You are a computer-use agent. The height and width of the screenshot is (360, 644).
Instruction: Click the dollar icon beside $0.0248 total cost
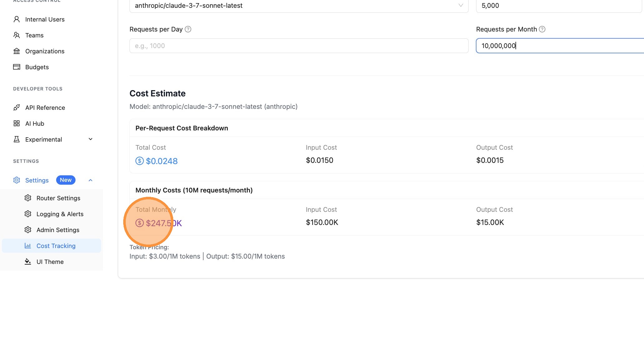139,161
